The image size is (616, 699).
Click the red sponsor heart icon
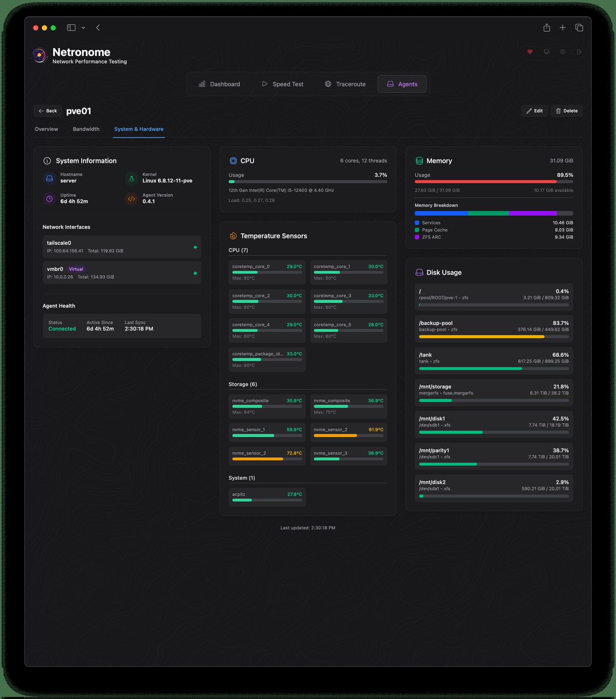[x=530, y=52]
